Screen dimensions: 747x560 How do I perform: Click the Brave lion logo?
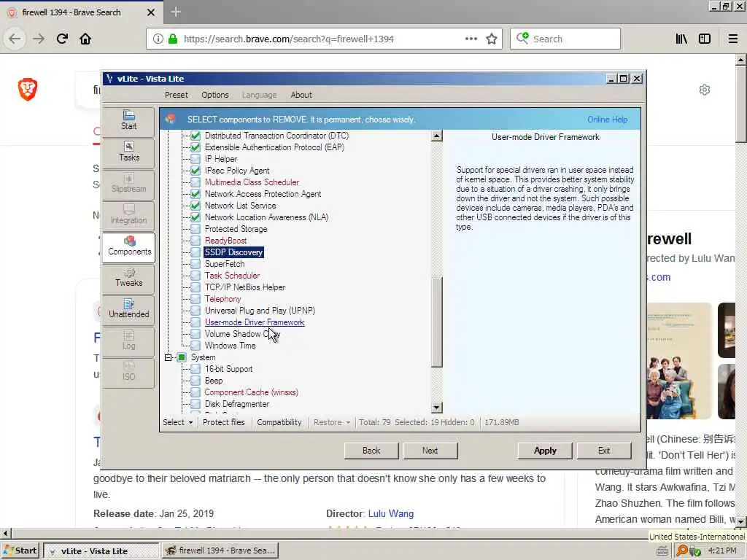28,89
